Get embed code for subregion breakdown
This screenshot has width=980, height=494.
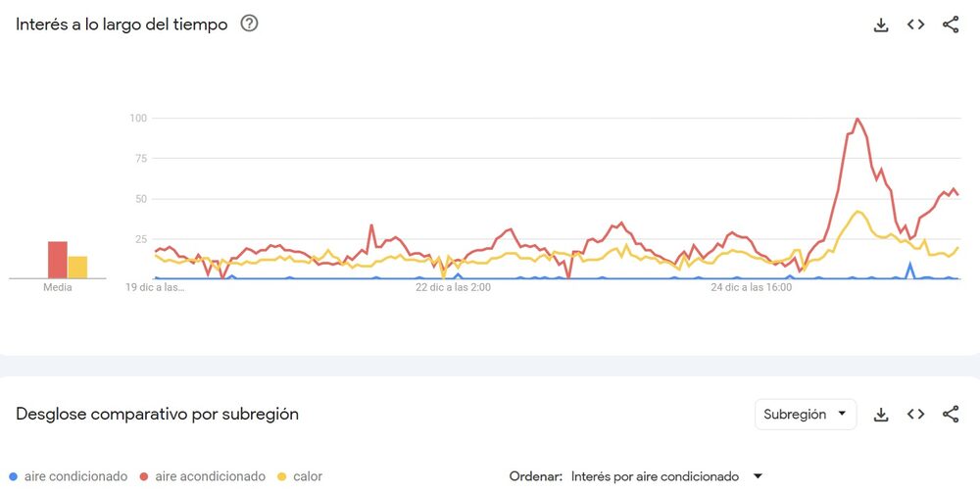pyautogui.click(x=915, y=414)
